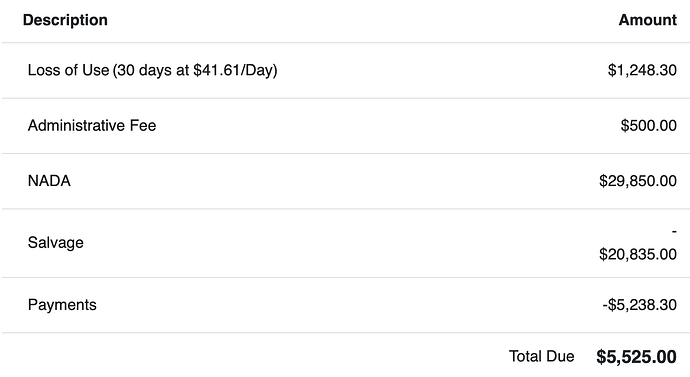
Task: Click the Total Due label
Action: pos(541,356)
